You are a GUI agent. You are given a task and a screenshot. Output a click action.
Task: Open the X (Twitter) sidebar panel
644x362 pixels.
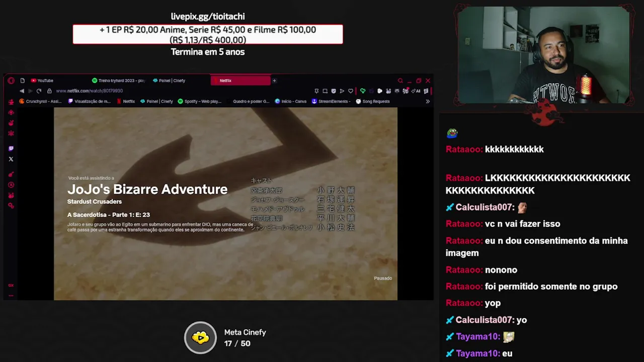[11, 159]
